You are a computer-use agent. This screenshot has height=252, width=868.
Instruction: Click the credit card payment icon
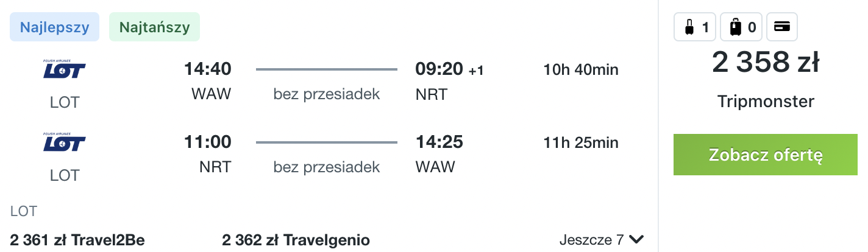click(x=781, y=27)
